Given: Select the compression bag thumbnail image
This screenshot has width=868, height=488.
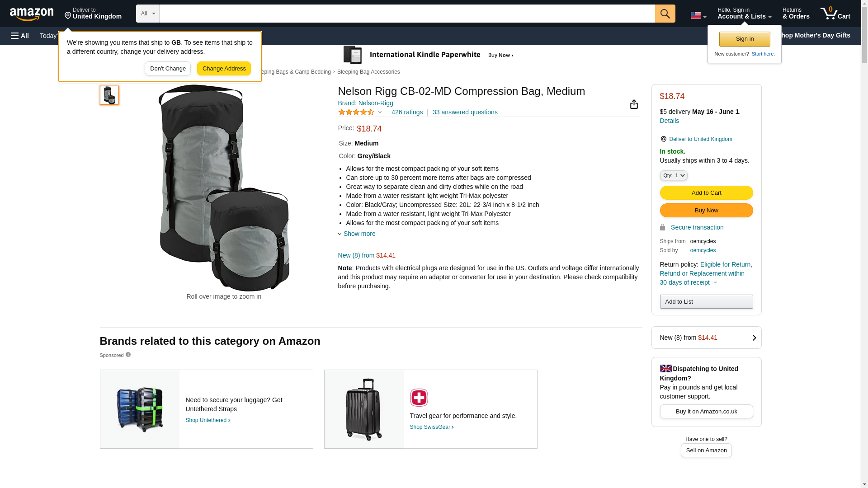Looking at the screenshot, I should point(109,95).
